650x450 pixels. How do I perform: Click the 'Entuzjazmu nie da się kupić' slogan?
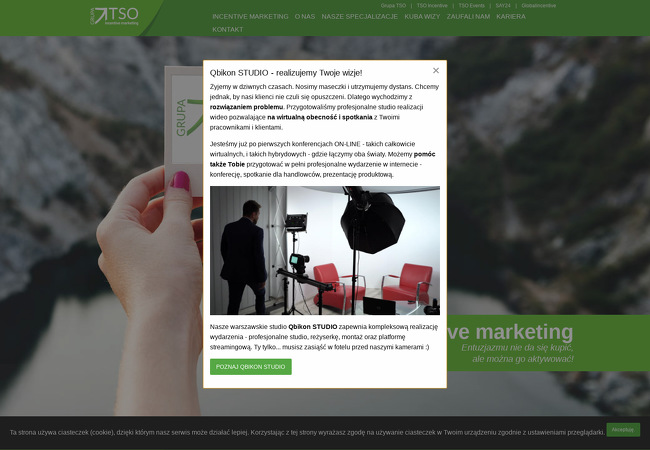coord(517,348)
